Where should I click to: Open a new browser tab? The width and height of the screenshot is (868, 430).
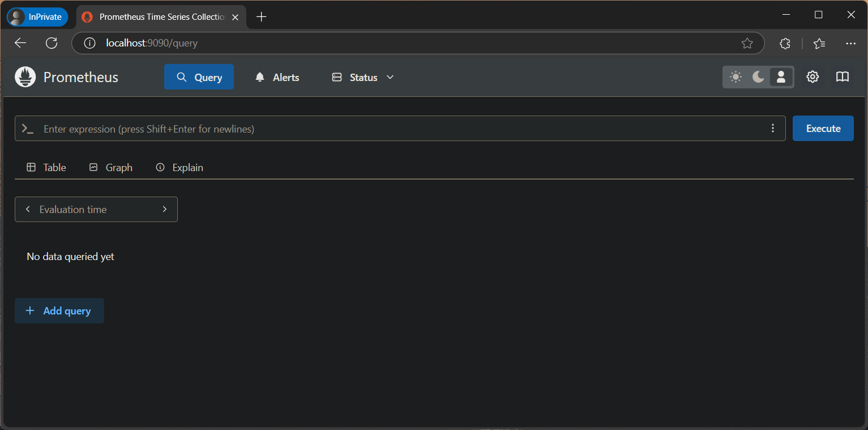261,17
